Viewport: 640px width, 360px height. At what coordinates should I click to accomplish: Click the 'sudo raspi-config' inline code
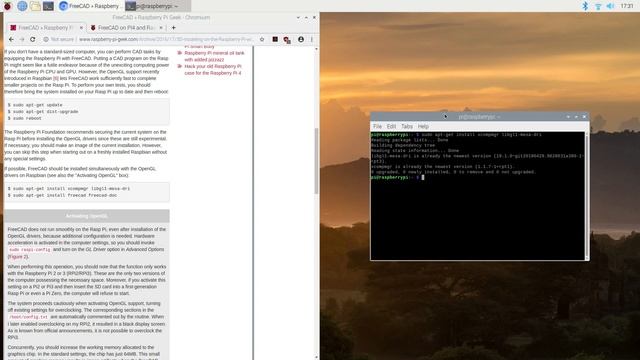point(29,250)
